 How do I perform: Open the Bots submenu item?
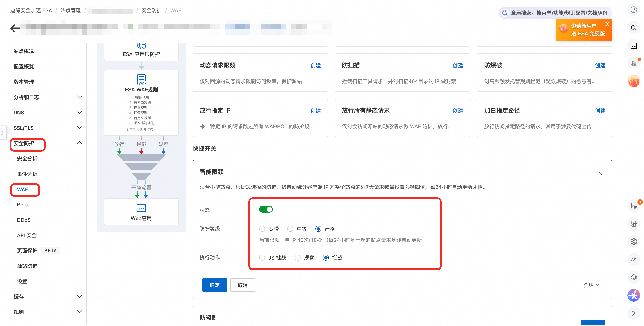pos(22,205)
